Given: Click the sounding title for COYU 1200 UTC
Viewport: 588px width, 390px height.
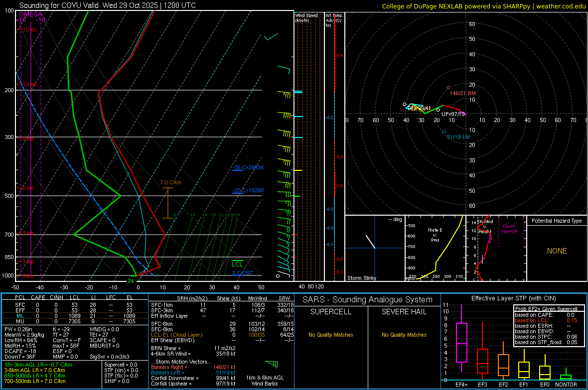Looking at the screenshot, I should [x=107, y=5].
